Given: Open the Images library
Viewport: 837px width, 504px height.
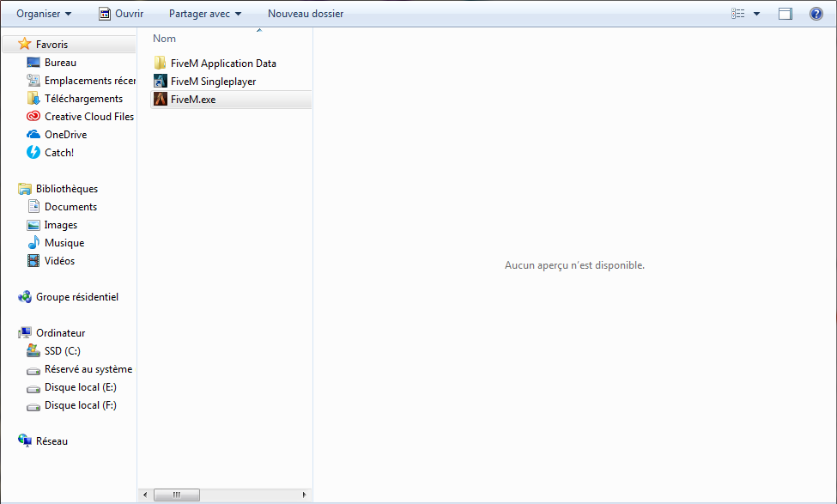Looking at the screenshot, I should click(61, 225).
